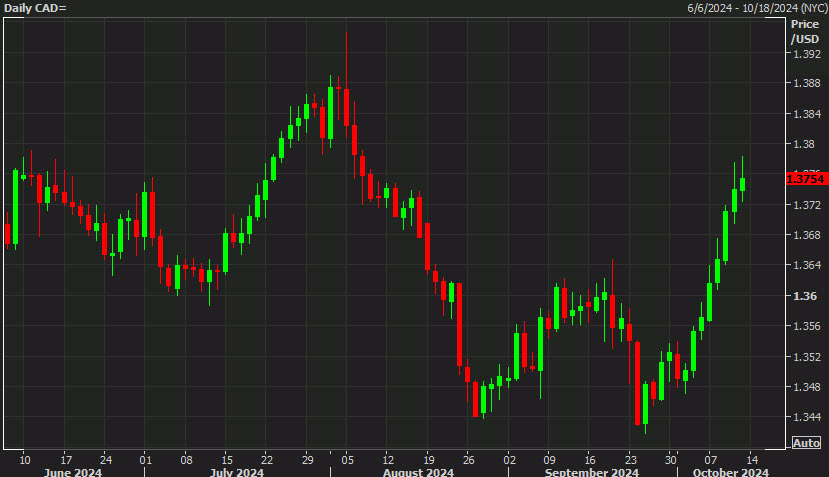
Task: Click the 6/6/2024 - 10/18/2024 date range
Action: tap(757, 8)
